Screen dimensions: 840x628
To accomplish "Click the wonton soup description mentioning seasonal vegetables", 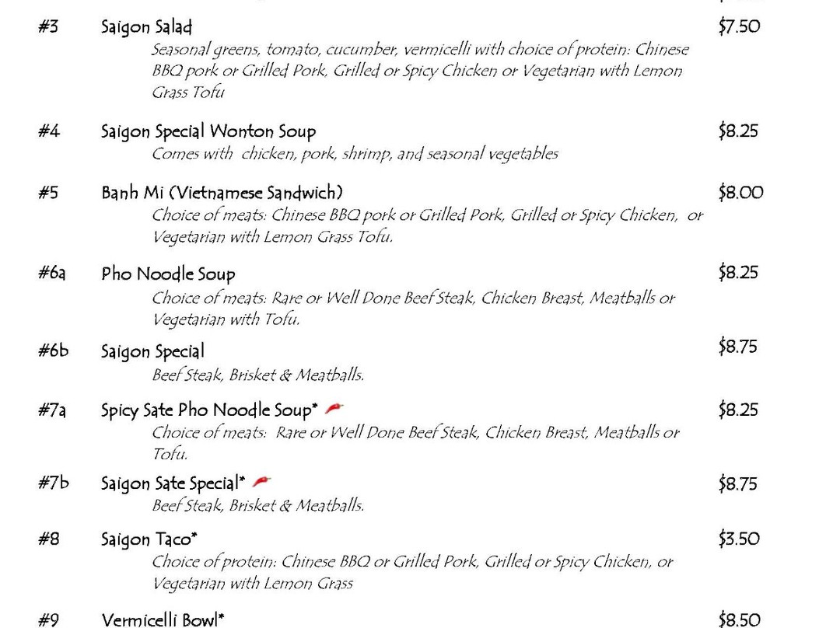I will [x=355, y=154].
